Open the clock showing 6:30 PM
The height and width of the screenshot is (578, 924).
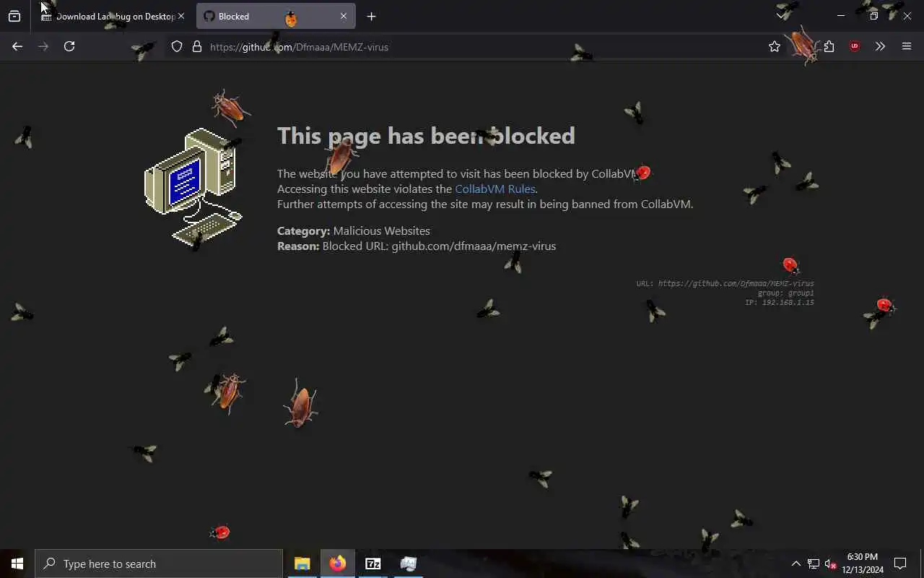point(863,564)
